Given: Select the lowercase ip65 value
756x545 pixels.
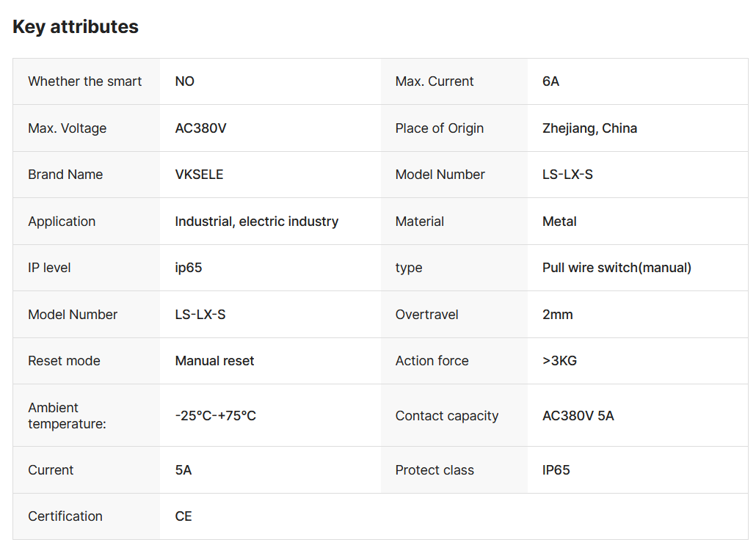Looking at the screenshot, I should tap(189, 268).
